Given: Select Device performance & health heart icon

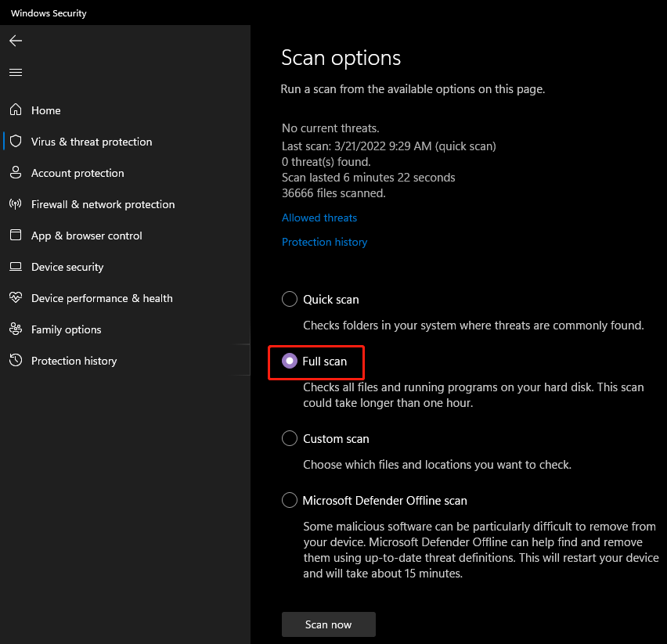Looking at the screenshot, I should coord(16,298).
